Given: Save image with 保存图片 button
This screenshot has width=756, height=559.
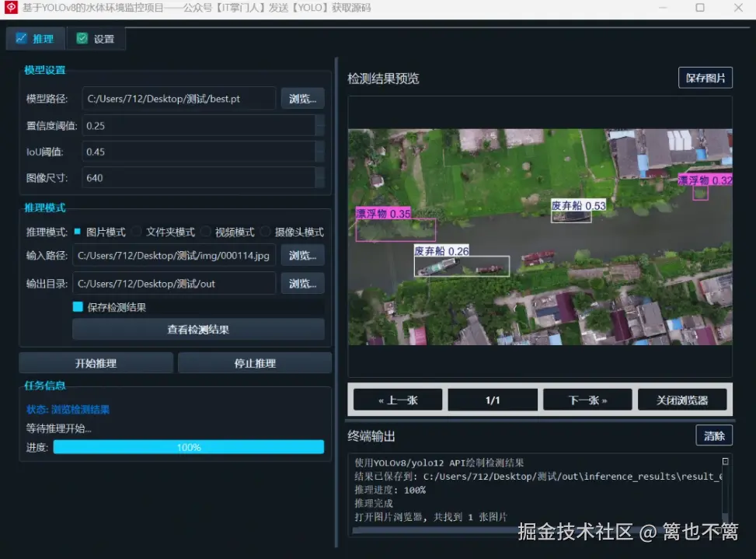Looking at the screenshot, I should (705, 78).
